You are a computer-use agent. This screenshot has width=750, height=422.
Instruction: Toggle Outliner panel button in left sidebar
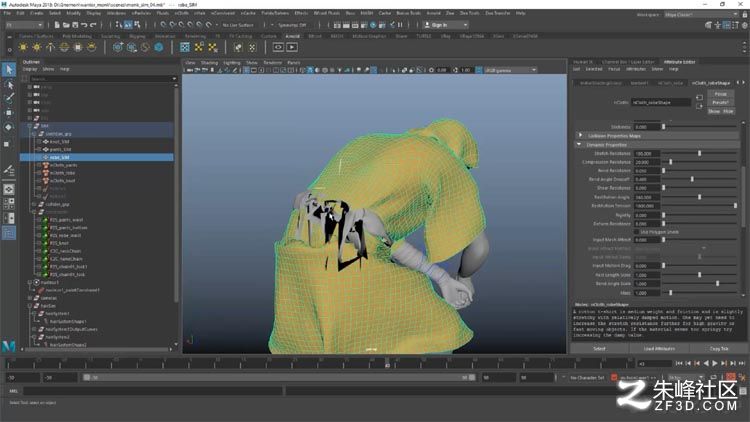click(9, 233)
